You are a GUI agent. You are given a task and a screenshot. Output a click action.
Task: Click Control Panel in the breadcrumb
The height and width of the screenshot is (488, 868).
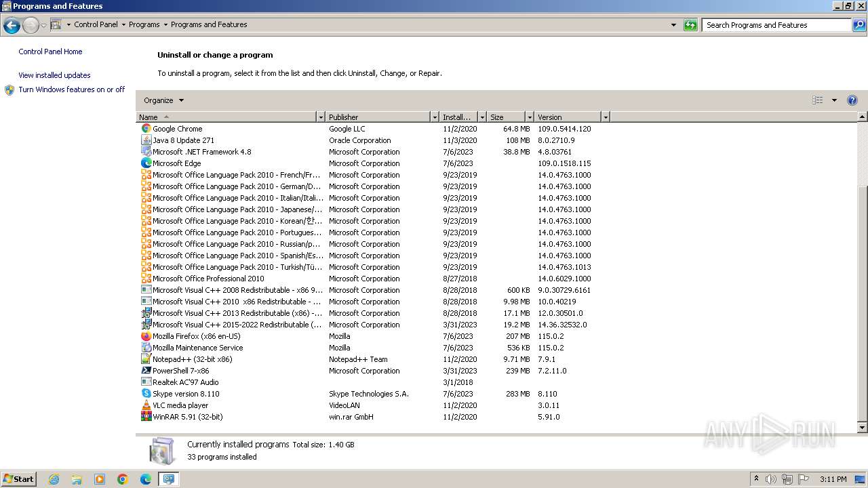pos(96,24)
